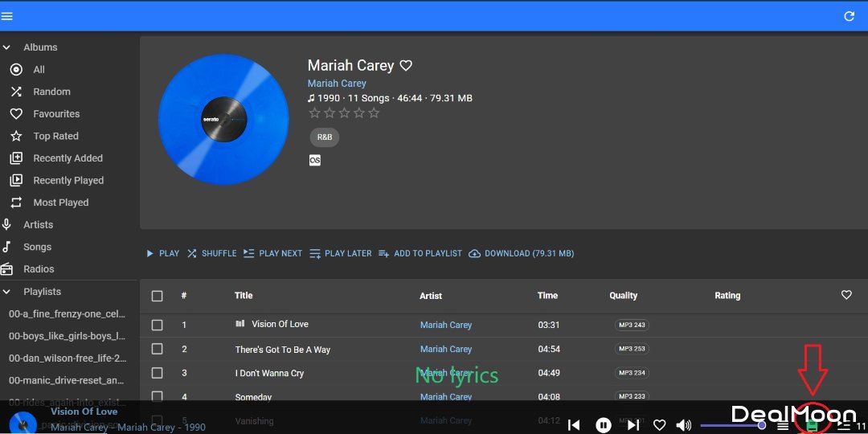
Task: Love the playing song in player bar
Action: point(659,425)
